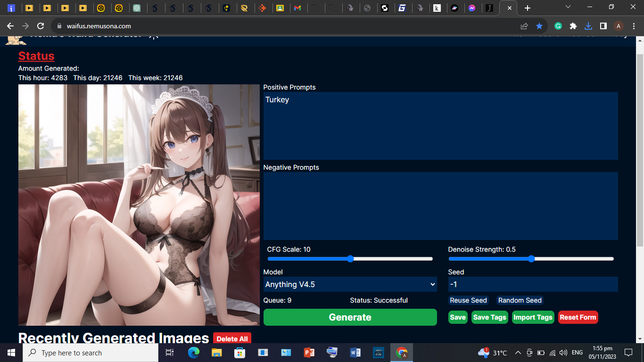Toggle the bookmark star for this page
This screenshot has width=644, height=362.
coord(539,26)
